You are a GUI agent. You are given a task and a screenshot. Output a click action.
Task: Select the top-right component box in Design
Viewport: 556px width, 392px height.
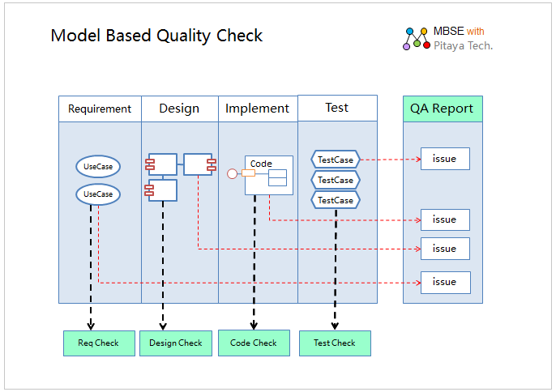[x=199, y=164]
